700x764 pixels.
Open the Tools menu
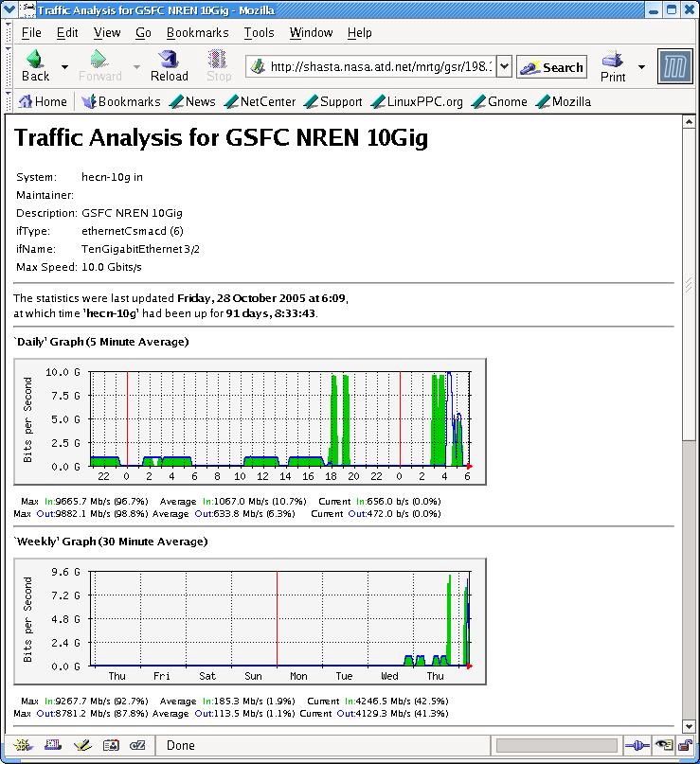(259, 32)
